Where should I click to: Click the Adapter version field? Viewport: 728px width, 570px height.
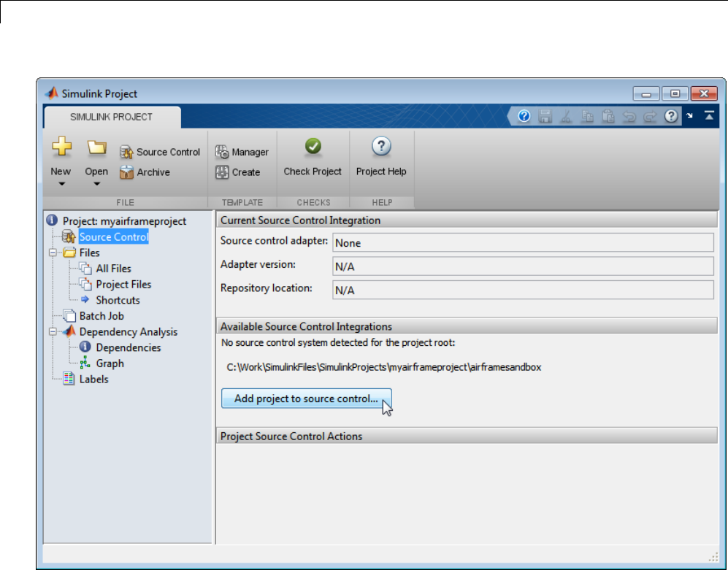[x=524, y=266]
